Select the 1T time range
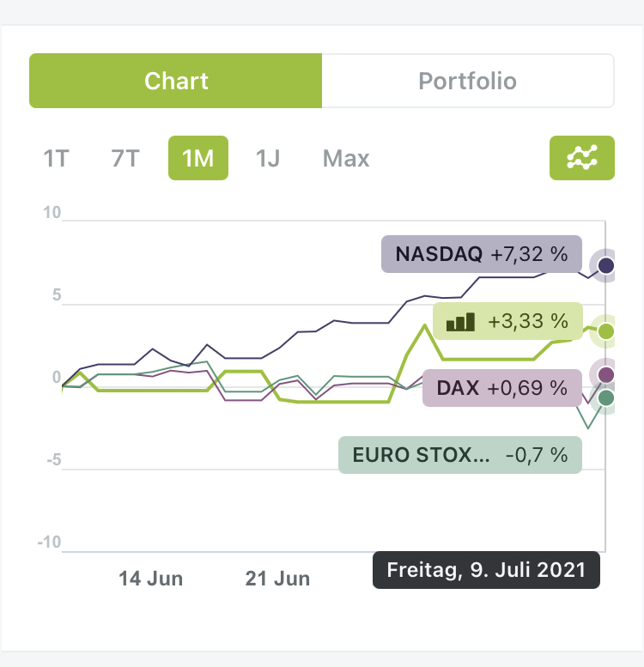 coord(56,159)
